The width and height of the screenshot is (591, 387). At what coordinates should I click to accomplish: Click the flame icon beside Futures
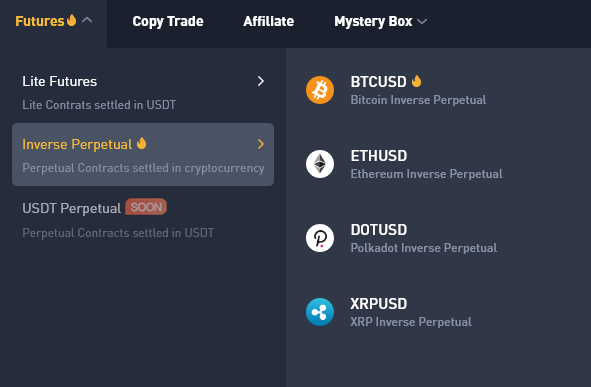[x=72, y=20]
